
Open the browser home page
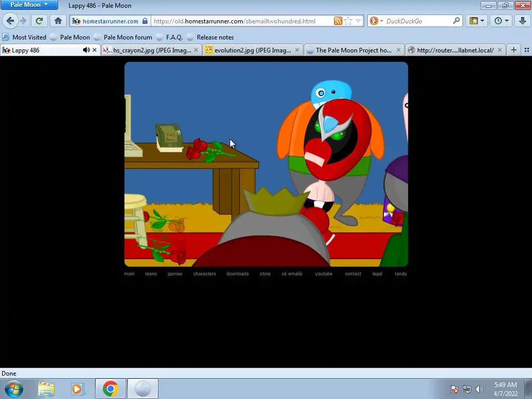point(58,21)
